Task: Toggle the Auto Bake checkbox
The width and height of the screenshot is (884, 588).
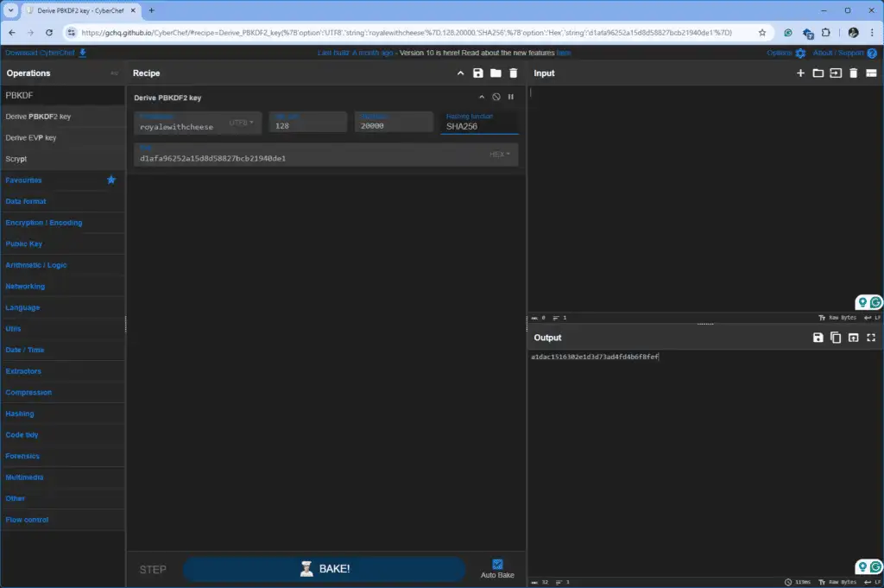Action: click(497, 564)
